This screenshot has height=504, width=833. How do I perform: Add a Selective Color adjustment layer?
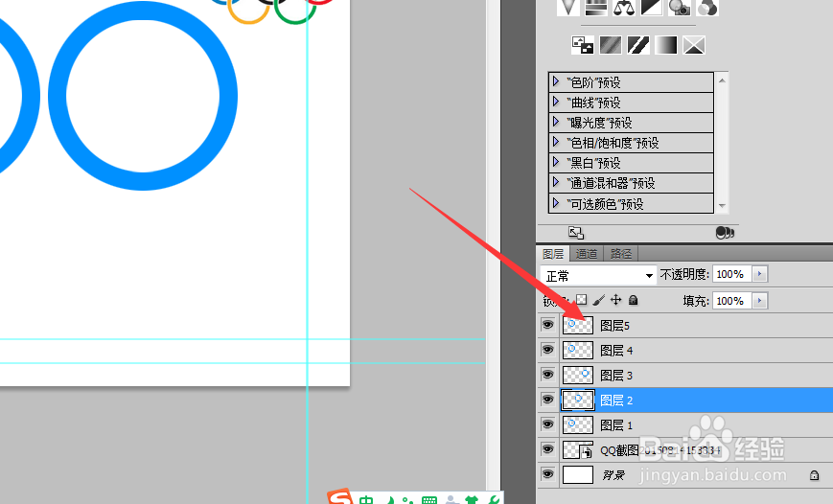pos(694,45)
